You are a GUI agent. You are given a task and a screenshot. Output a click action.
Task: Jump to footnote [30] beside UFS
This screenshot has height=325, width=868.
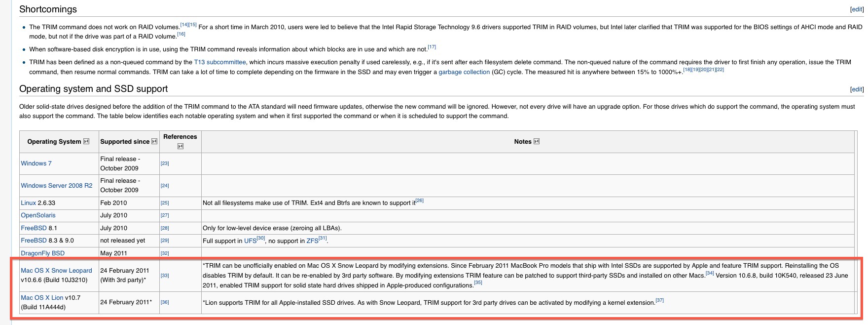pyautogui.click(x=261, y=239)
